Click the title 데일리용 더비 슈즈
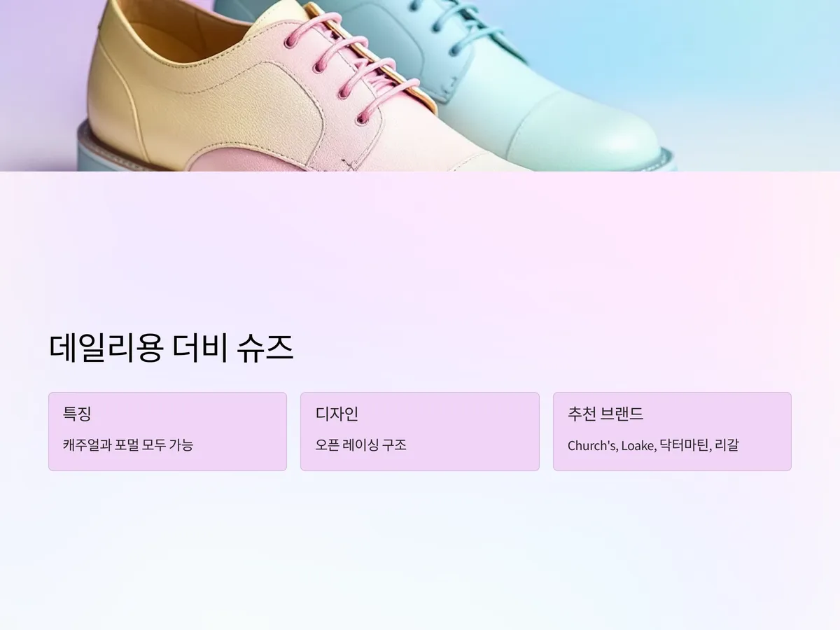This screenshot has height=630, width=840. coord(171,349)
